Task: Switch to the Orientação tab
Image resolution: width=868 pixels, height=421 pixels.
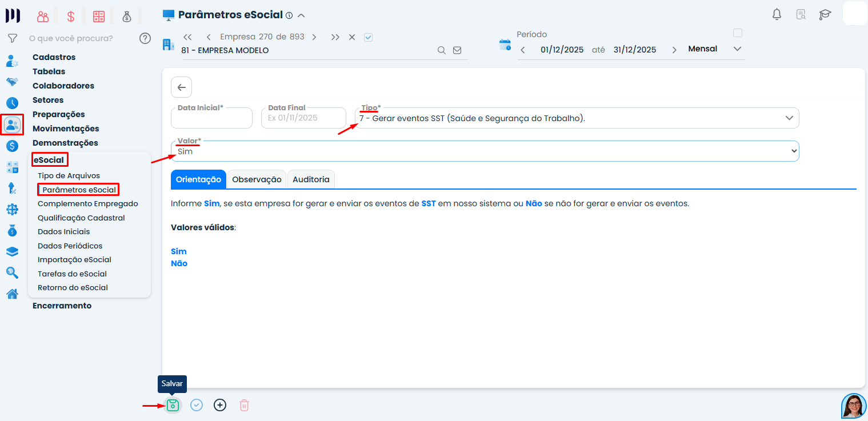Action: tap(198, 179)
